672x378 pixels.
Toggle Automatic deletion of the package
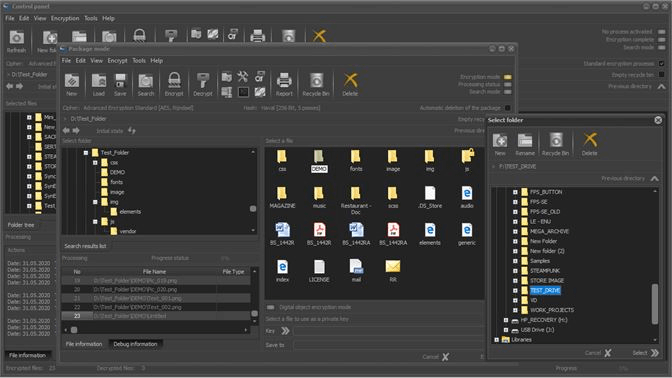507,108
